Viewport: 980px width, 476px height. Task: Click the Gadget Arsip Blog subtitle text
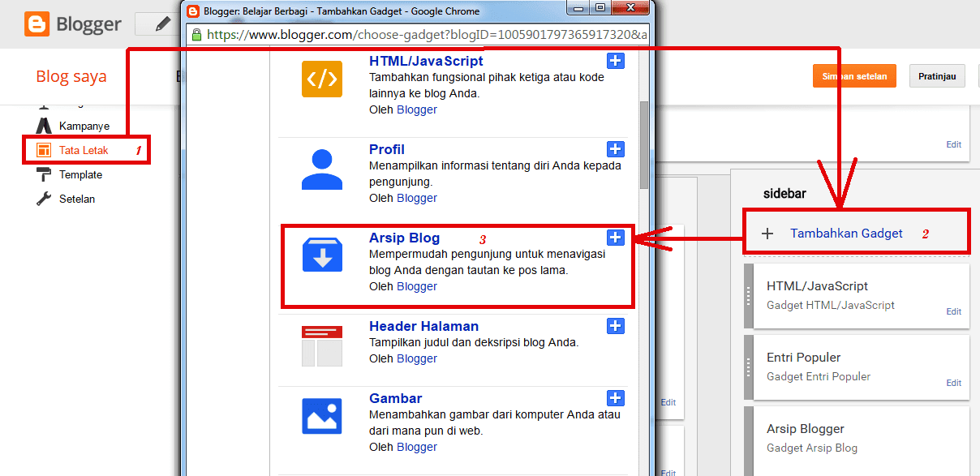pyautogui.click(x=812, y=448)
